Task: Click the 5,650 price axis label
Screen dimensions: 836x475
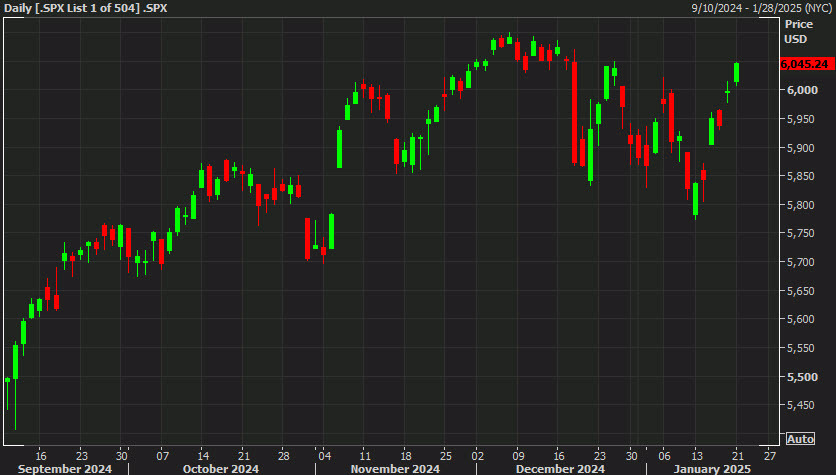Action: (802, 291)
